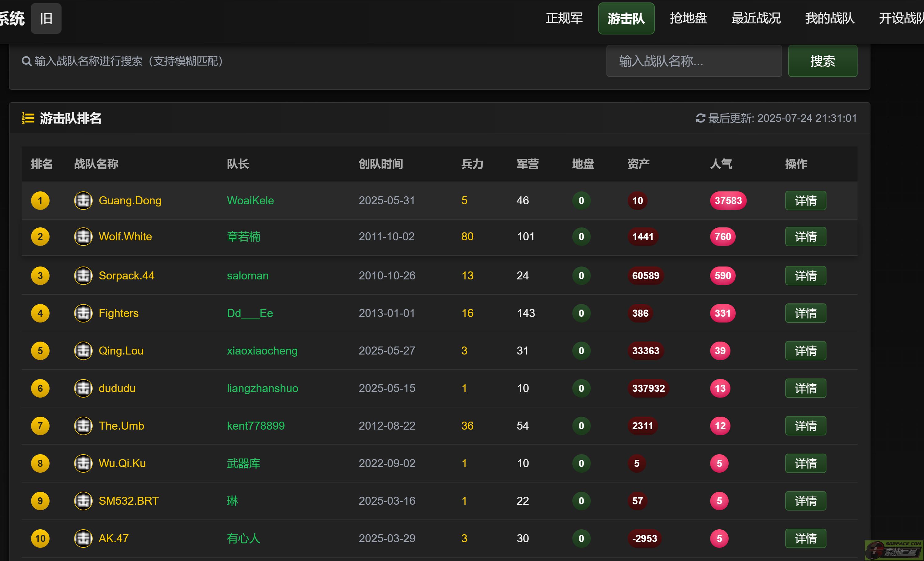Image resolution: width=924 pixels, height=561 pixels.
Task: Click the AK.47 team emblem icon
Action: click(83, 538)
